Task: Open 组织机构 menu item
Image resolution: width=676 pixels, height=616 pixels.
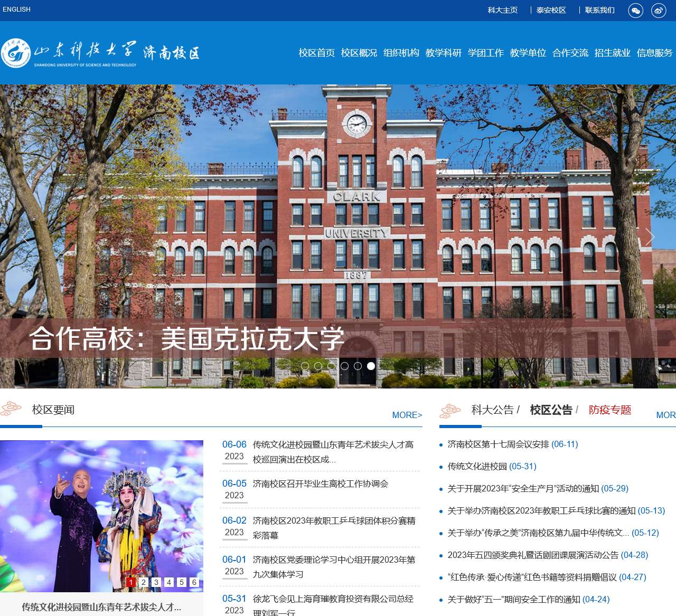Action: (x=401, y=53)
